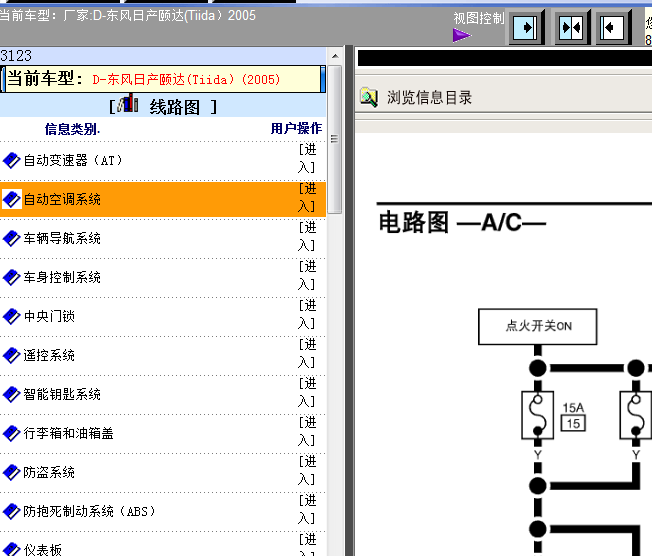Select the 智能钥匙系统 entry text
The image size is (652, 556).
pos(62,395)
